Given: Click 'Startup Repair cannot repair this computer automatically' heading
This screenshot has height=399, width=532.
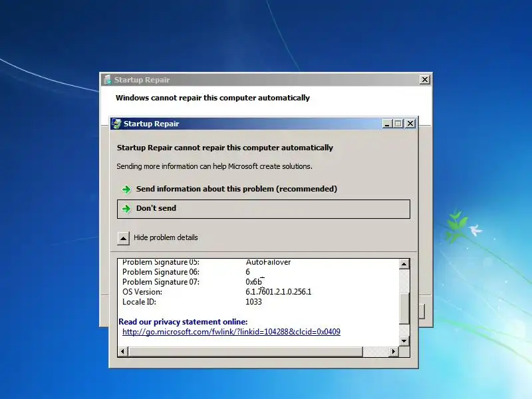Looking at the screenshot, I should [225, 148].
